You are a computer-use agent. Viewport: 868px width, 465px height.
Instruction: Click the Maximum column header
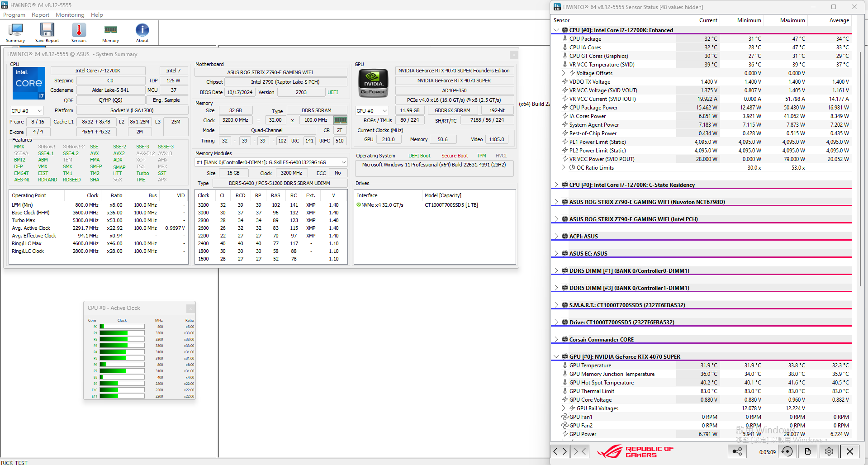tap(786, 20)
